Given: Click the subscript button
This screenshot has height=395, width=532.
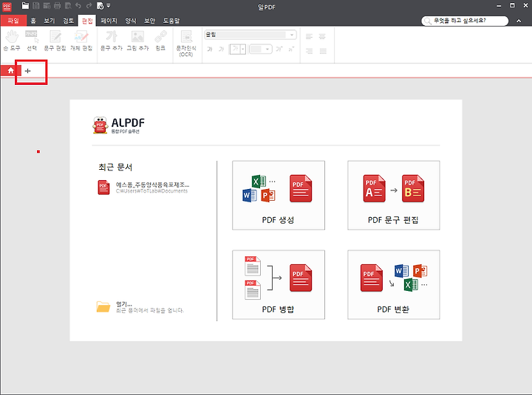Looking at the screenshot, I should point(291,49).
